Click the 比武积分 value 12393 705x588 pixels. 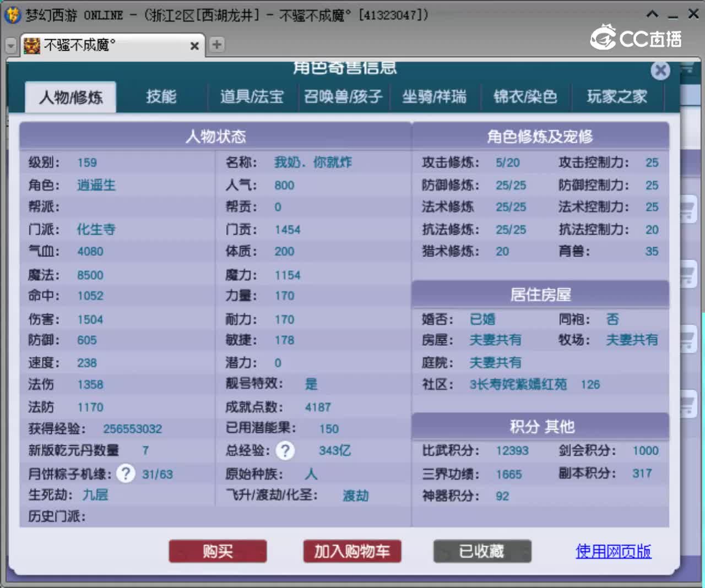512,451
